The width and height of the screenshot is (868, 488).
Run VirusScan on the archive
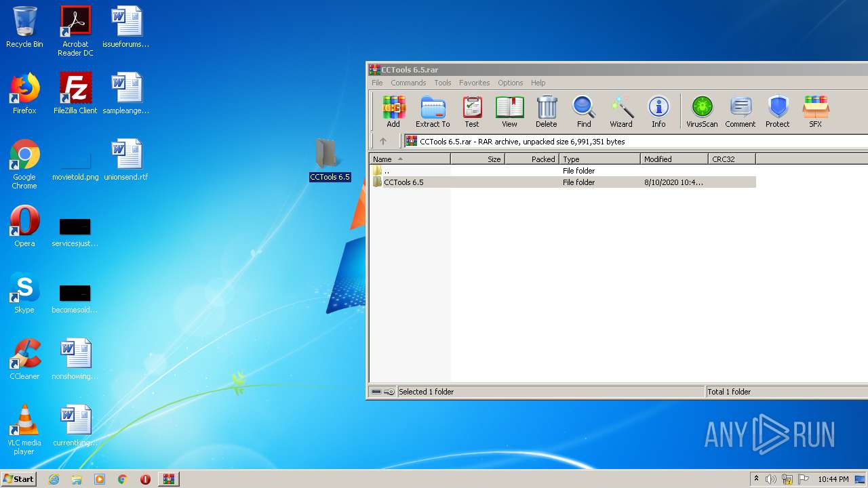[702, 112]
